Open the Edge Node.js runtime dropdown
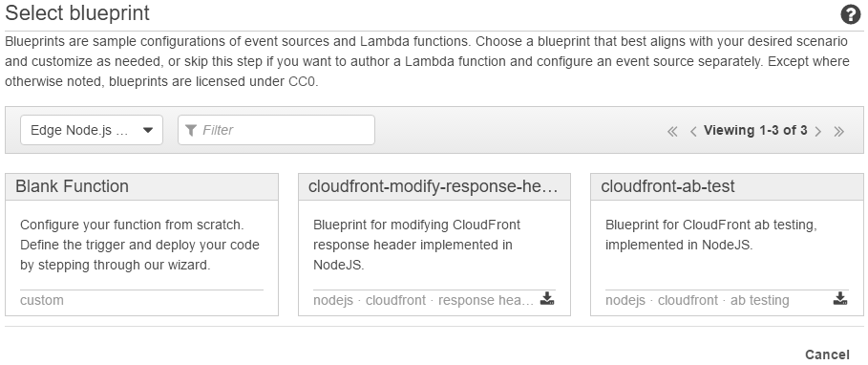This screenshot has width=868, height=365. (x=92, y=130)
